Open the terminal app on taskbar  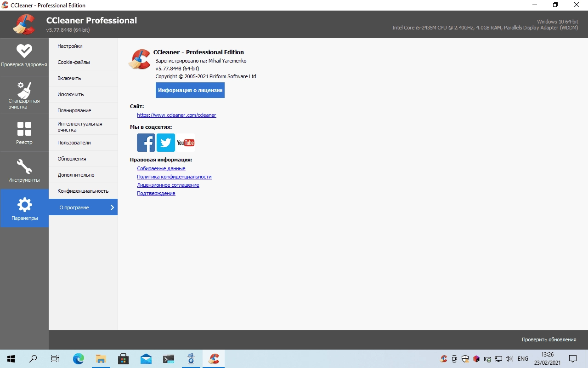[169, 359]
